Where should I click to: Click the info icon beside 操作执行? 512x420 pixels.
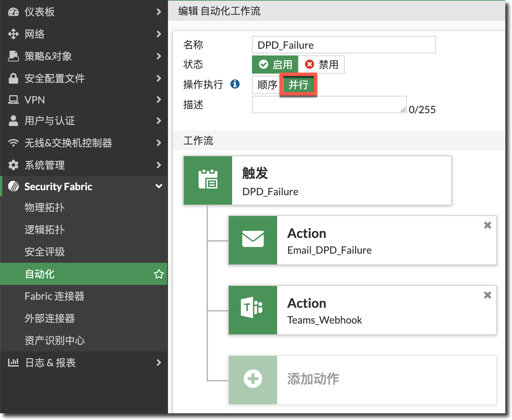[x=235, y=84]
